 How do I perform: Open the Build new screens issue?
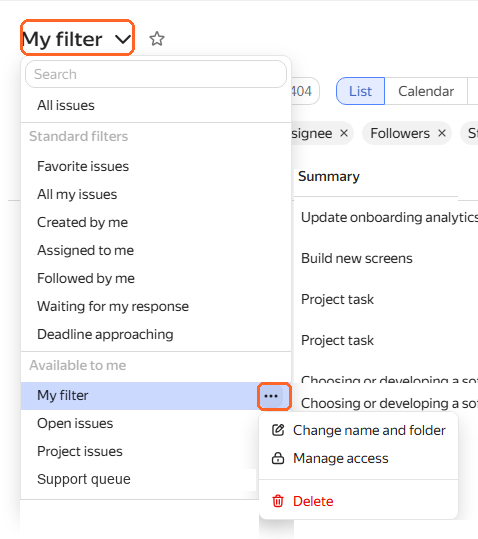(356, 258)
